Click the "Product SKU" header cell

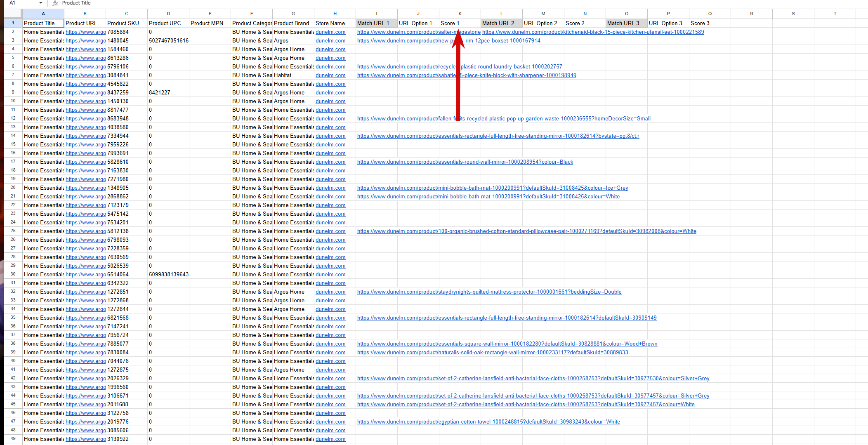(x=127, y=23)
